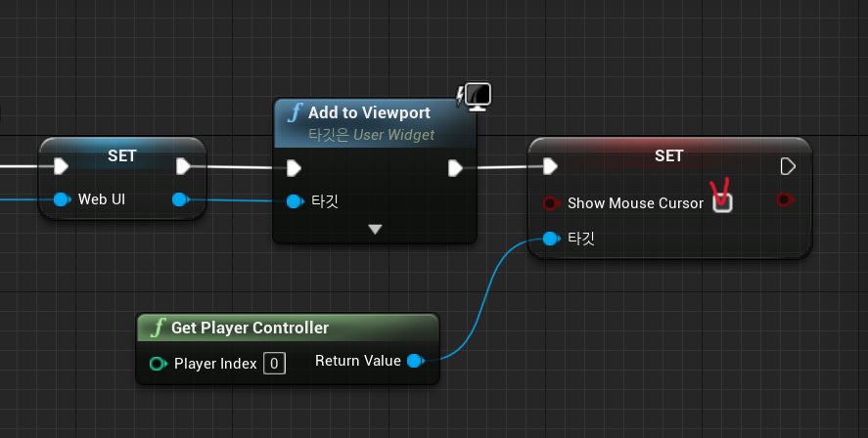Click the Player Index value field
The image size is (868, 438).
275,364
